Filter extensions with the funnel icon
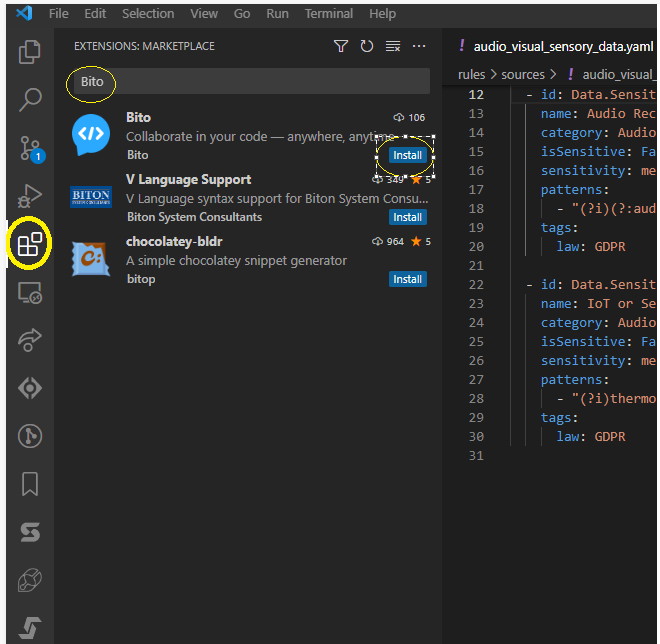Screen dimensions: 660x644 point(341,46)
